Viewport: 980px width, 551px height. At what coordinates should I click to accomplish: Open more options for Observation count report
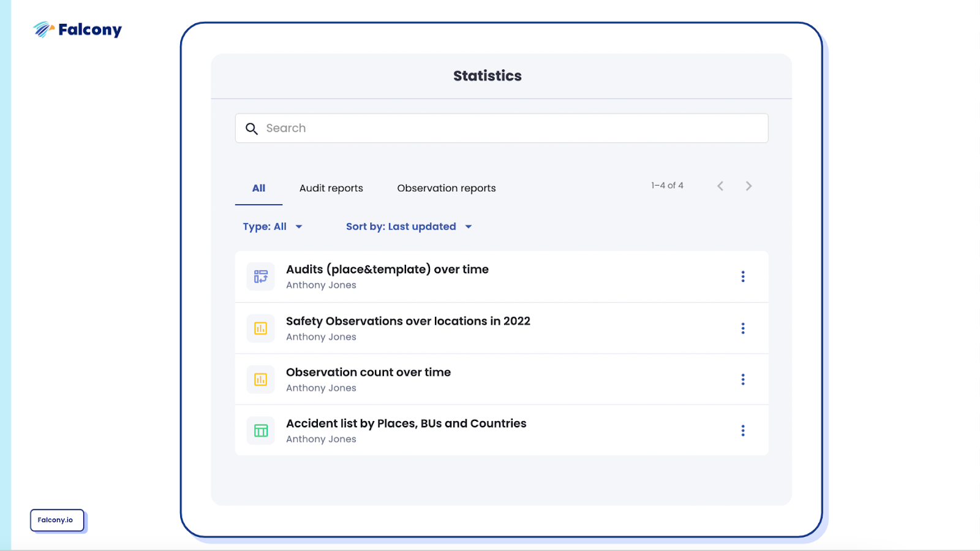(x=743, y=379)
